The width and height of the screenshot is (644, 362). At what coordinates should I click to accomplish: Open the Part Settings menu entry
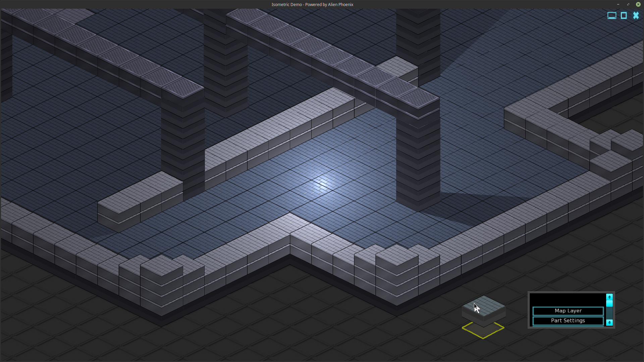(x=568, y=321)
